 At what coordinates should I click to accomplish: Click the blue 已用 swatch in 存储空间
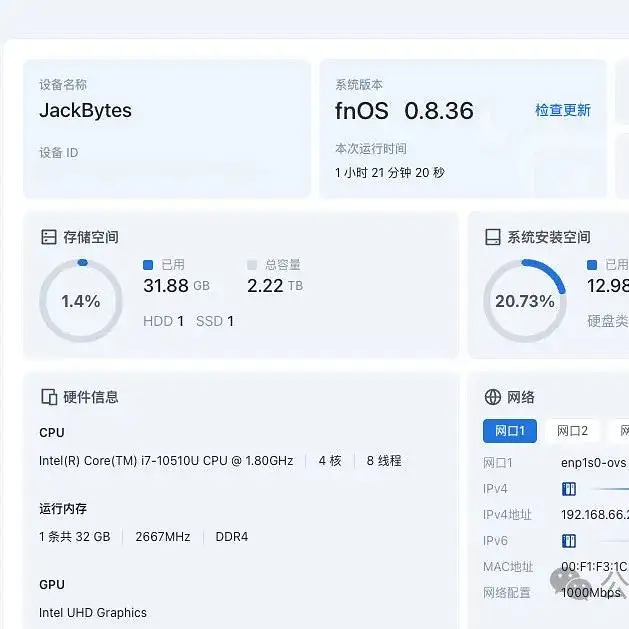coord(148,265)
